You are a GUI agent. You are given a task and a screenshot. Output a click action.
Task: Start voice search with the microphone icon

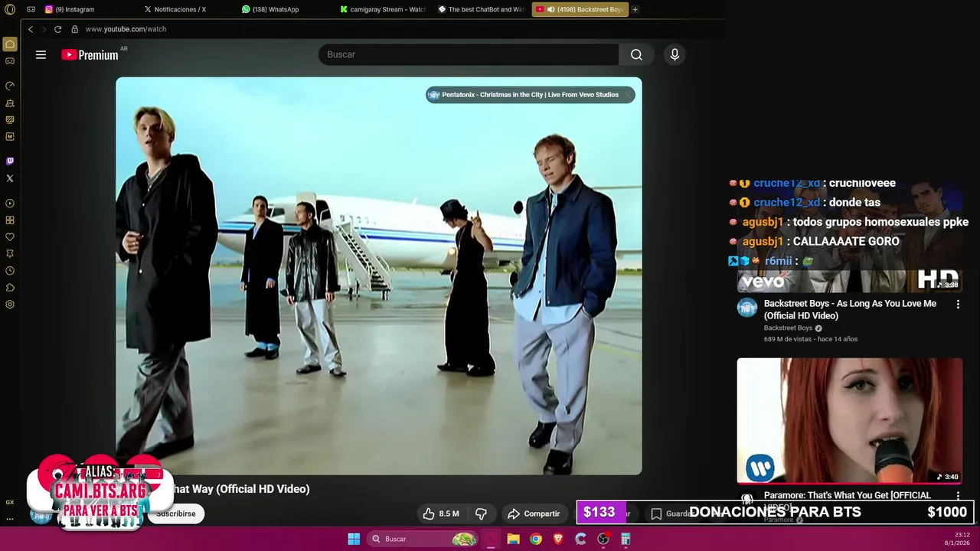click(x=675, y=54)
